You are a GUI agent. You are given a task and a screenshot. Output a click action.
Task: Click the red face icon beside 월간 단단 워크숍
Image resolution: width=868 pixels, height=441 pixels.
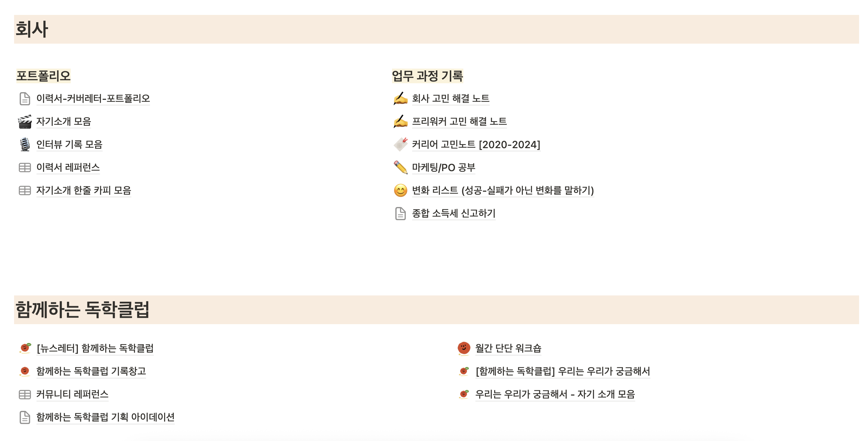click(464, 348)
